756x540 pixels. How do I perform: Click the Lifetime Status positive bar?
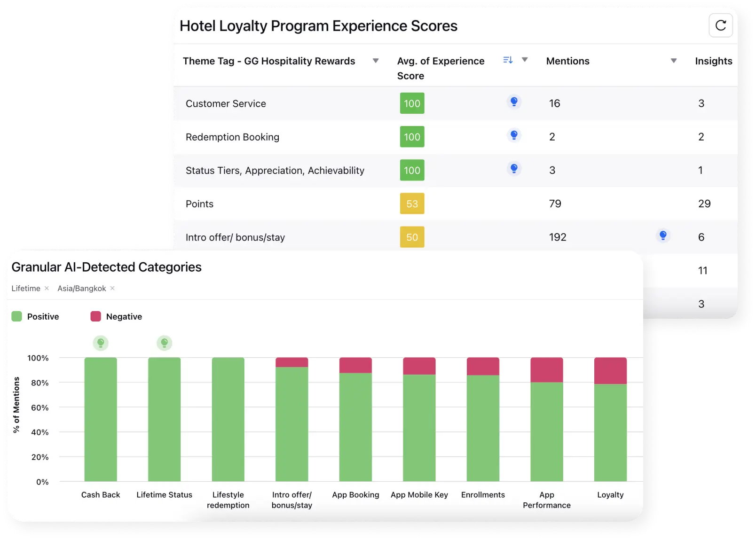point(164,419)
